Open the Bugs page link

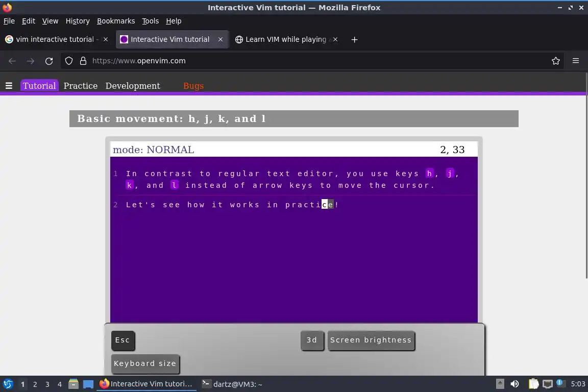tap(193, 86)
